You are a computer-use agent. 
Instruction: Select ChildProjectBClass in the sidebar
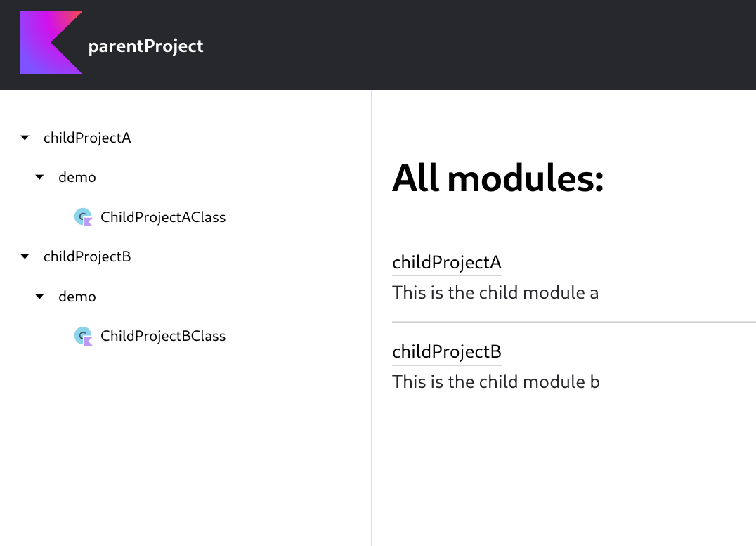pos(164,336)
